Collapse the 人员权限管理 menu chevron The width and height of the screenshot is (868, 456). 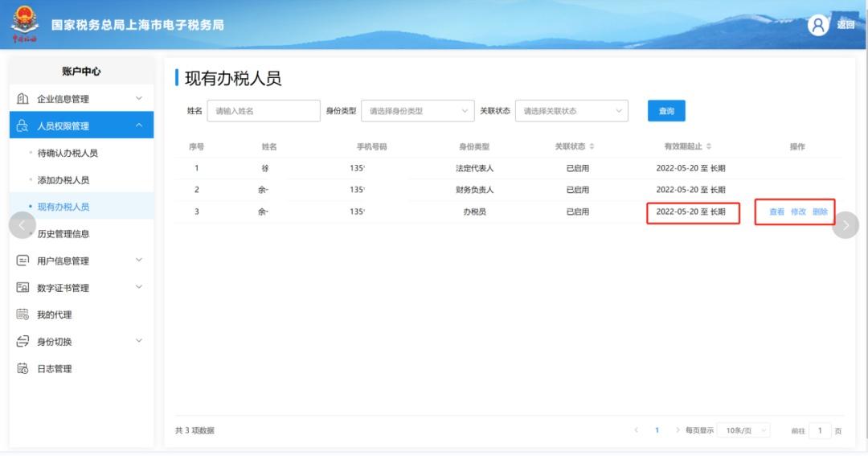click(139, 125)
